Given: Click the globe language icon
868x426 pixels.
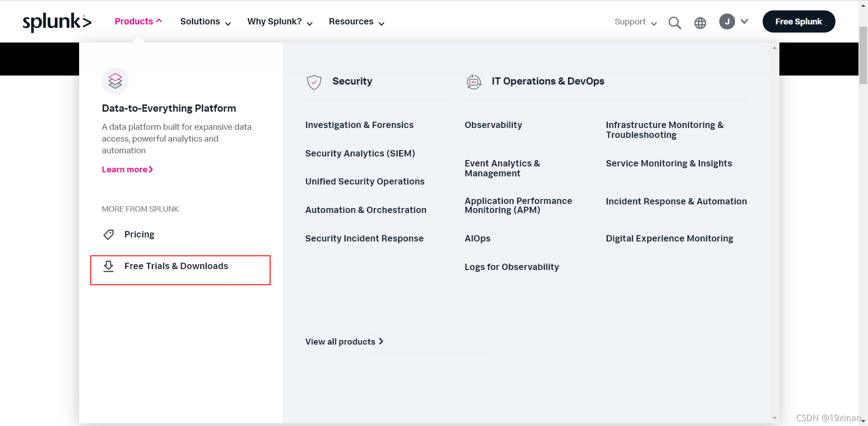Looking at the screenshot, I should 700,23.
